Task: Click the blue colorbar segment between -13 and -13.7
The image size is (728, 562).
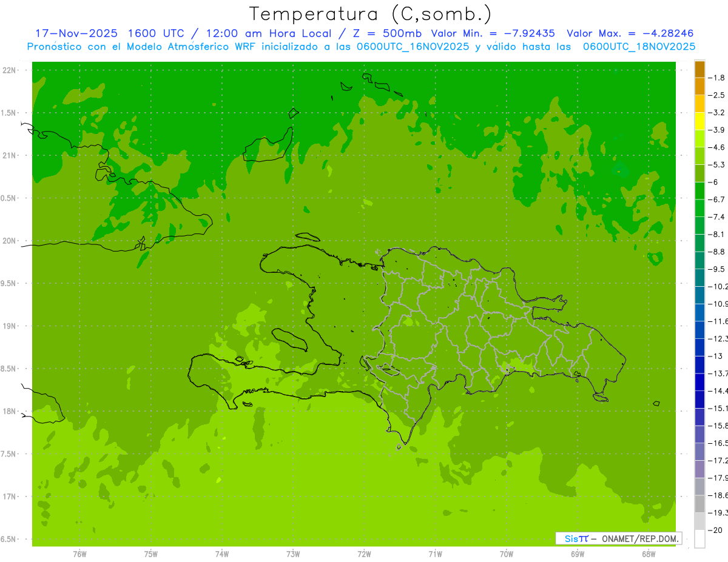Action: 699,364
